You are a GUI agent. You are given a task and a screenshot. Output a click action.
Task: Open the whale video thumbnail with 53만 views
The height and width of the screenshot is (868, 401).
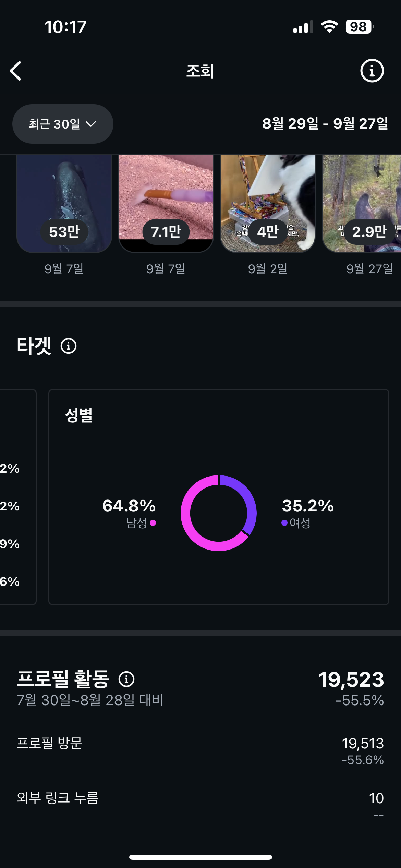pyautogui.click(x=64, y=203)
